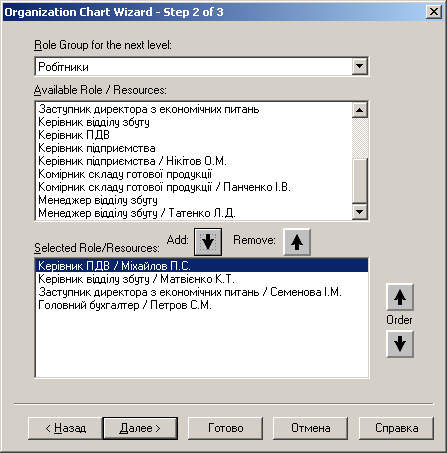Screen dimensions: 447x453
Task: Select Керівник відділу збуту / Матвієнко К.Т.
Action: tap(202, 279)
